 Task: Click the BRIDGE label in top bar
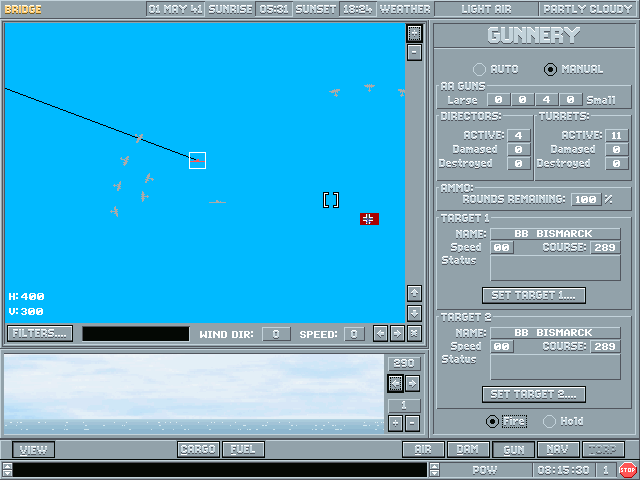23,9
